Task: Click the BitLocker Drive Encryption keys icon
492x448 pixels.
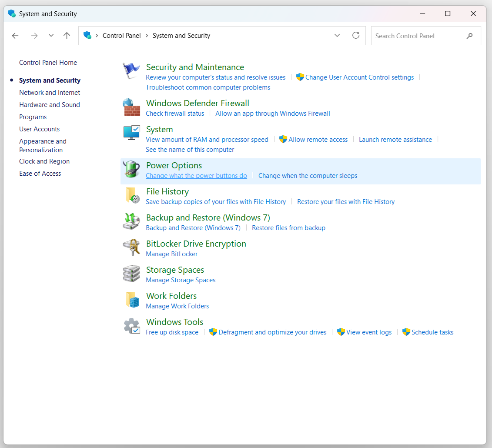Action: pos(131,247)
